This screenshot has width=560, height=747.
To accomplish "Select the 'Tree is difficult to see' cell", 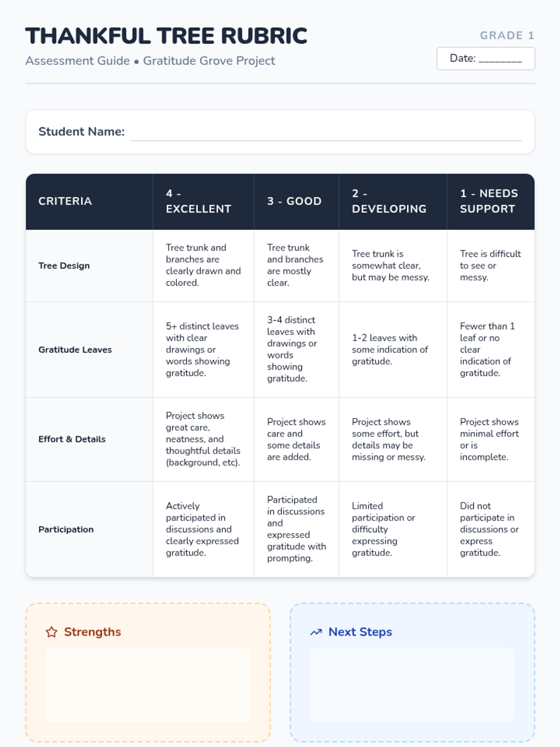I will click(490, 266).
